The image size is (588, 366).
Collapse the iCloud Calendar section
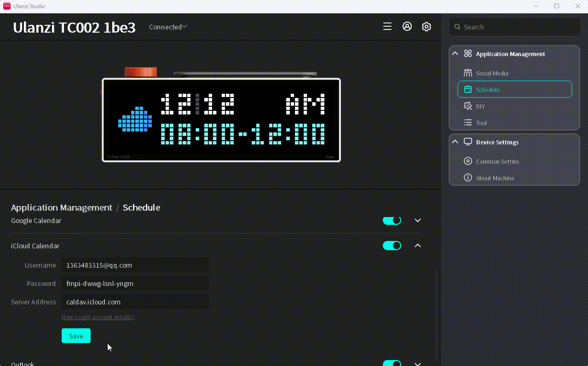coord(418,246)
